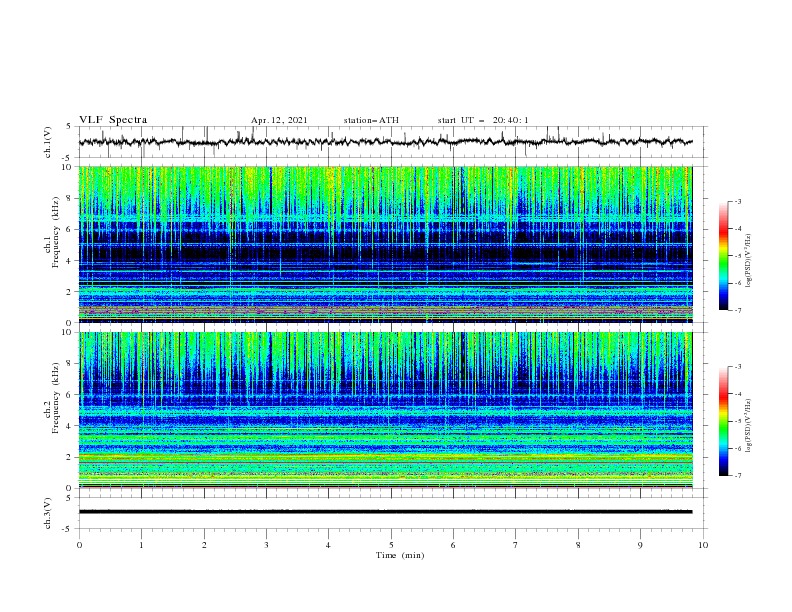This screenshot has width=792, height=612.
Task: Click the "10" minute time axis tick
Action: tap(703, 545)
